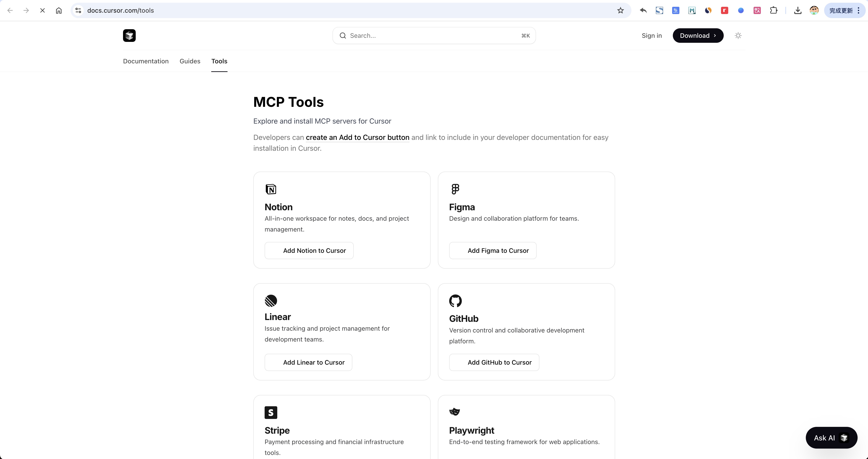The width and height of the screenshot is (868, 459).
Task: Click the orange and navy circle extension icon
Action: (708, 10)
